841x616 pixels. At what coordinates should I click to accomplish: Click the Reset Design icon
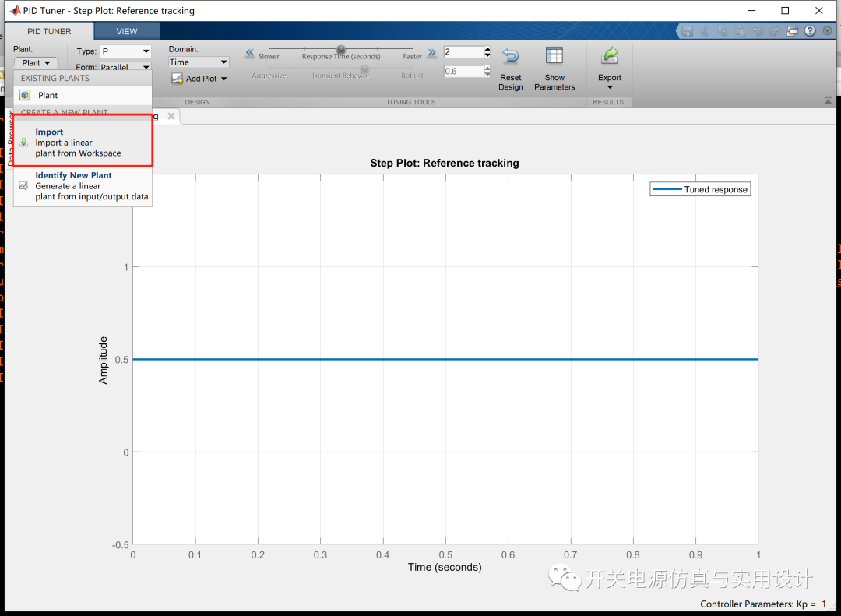click(x=511, y=56)
